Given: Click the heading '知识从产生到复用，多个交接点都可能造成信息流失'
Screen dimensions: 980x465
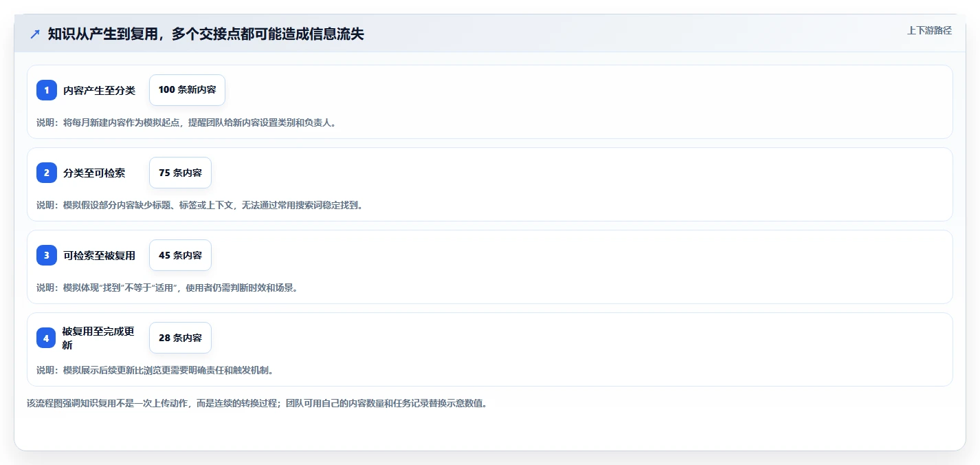Looking at the screenshot, I should point(206,34).
